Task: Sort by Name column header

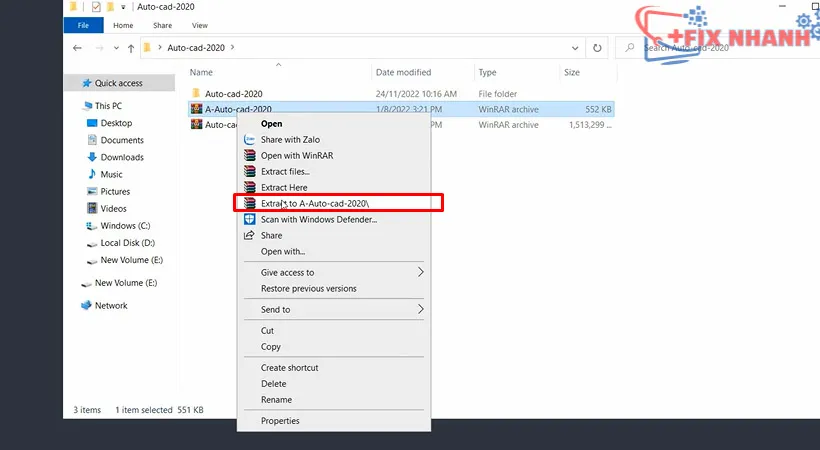Action: (x=201, y=72)
